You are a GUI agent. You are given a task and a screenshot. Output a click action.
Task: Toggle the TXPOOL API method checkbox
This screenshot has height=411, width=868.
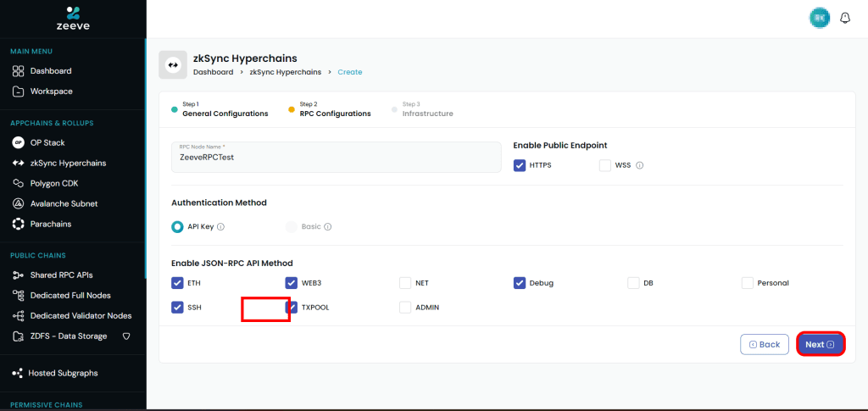pos(292,308)
